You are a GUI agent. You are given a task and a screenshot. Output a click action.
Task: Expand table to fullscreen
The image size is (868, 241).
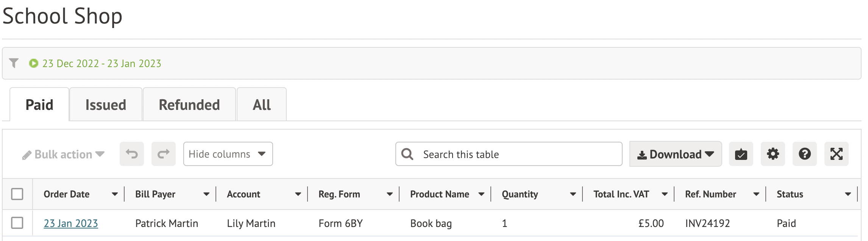click(836, 154)
